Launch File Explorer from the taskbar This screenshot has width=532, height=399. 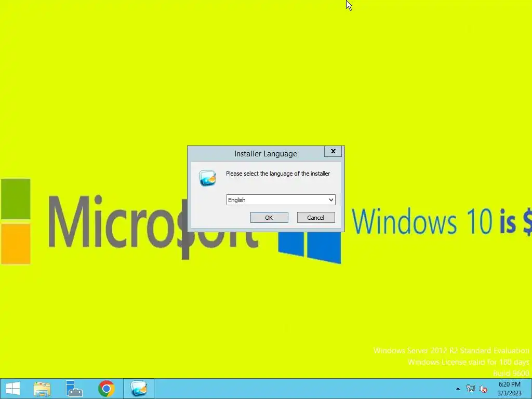click(42, 389)
